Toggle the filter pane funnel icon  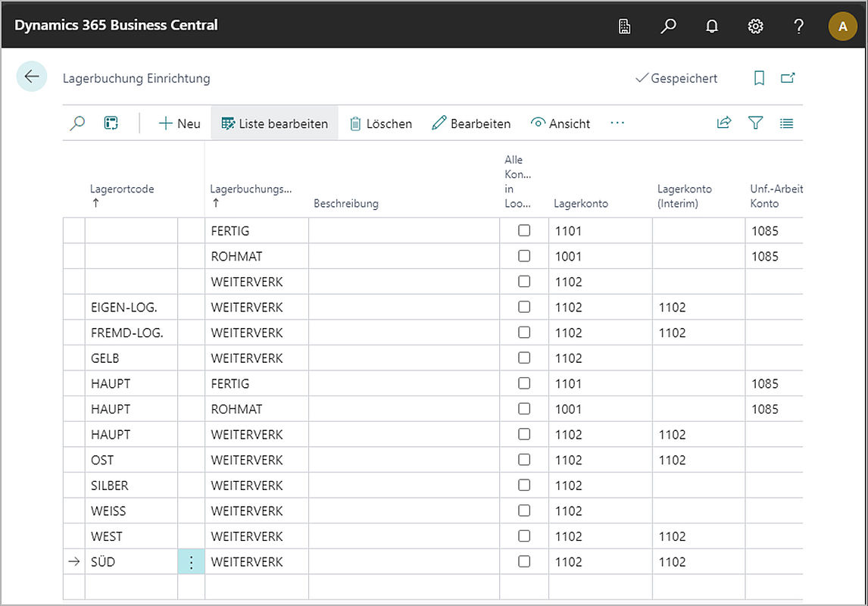pos(756,123)
